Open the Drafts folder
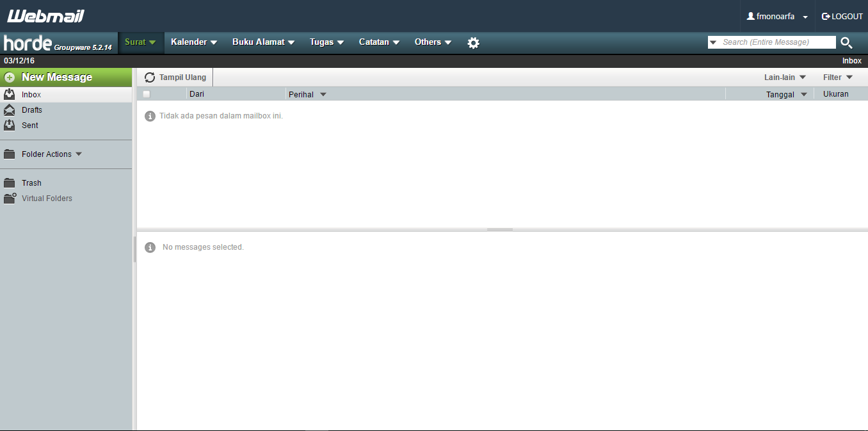868x431 pixels. click(33, 110)
